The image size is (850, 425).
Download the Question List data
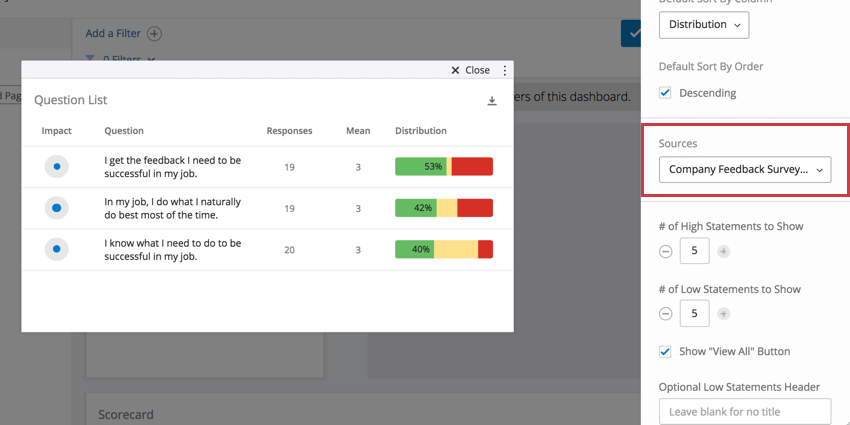click(x=492, y=101)
